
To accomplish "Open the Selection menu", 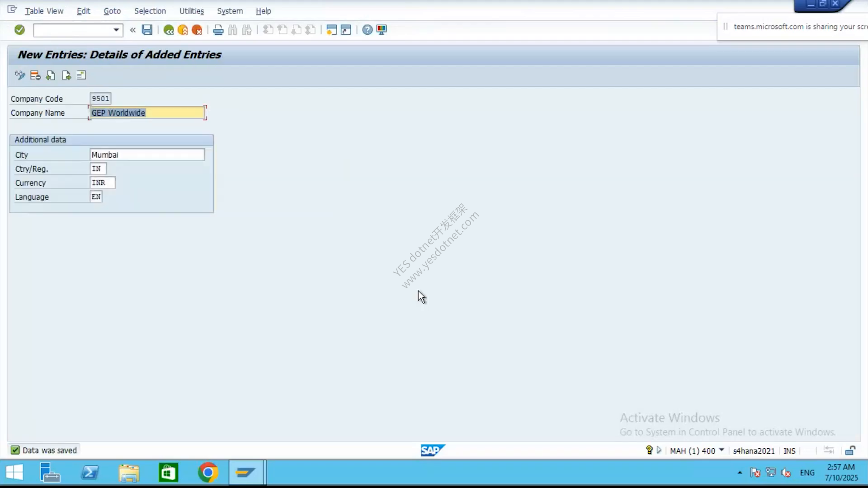I will tap(150, 11).
